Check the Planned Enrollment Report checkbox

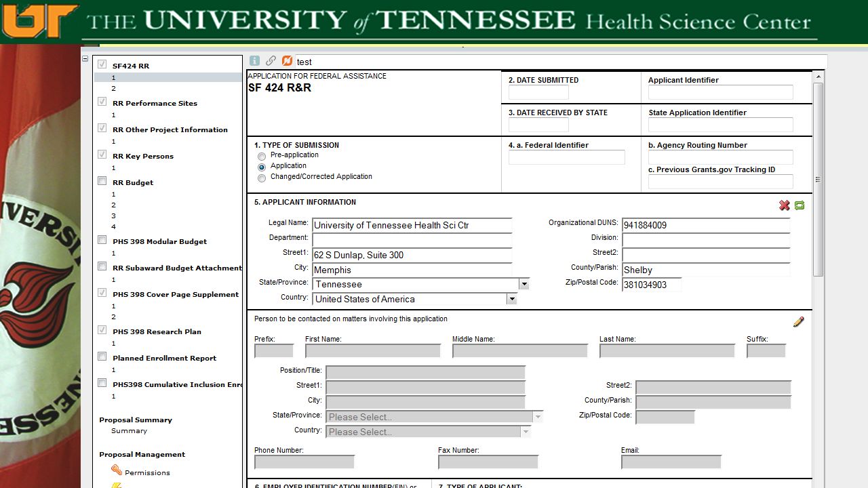pyautogui.click(x=102, y=357)
